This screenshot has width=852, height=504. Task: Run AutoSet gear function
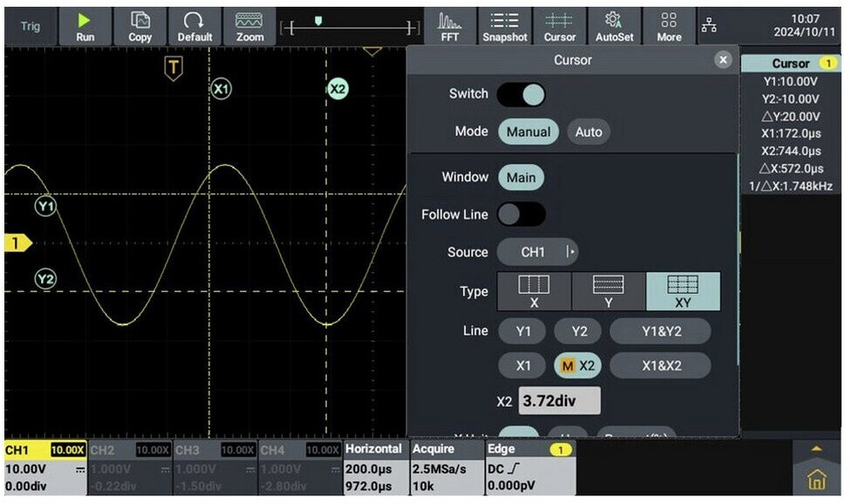click(614, 26)
